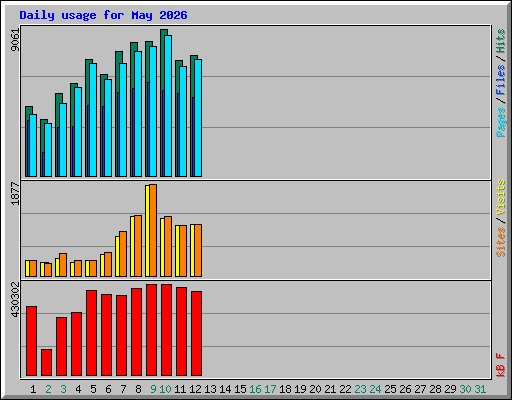Viewport: 512px width, 400px height.
Task: Click the 9061 axis value label
Action: pos(15,40)
